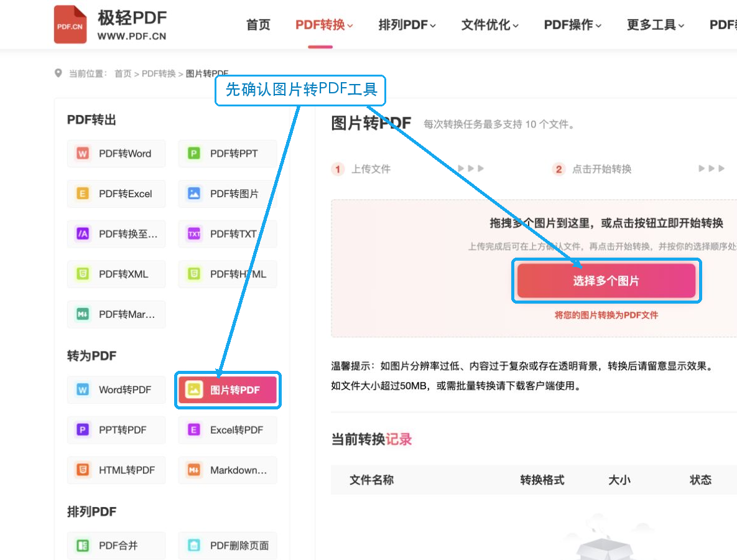Open the 首页 navigation item
737x560 pixels.
point(258,25)
